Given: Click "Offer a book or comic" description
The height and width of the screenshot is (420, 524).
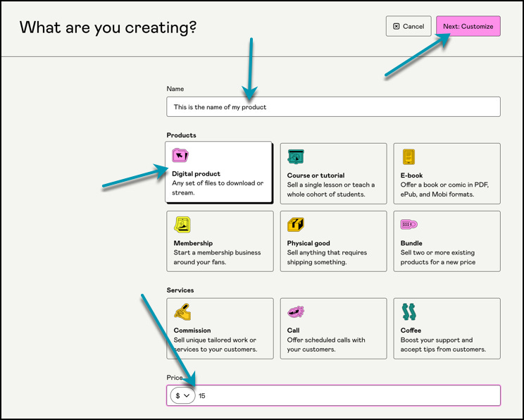Looking at the screenshot, I should click(444, 190).
